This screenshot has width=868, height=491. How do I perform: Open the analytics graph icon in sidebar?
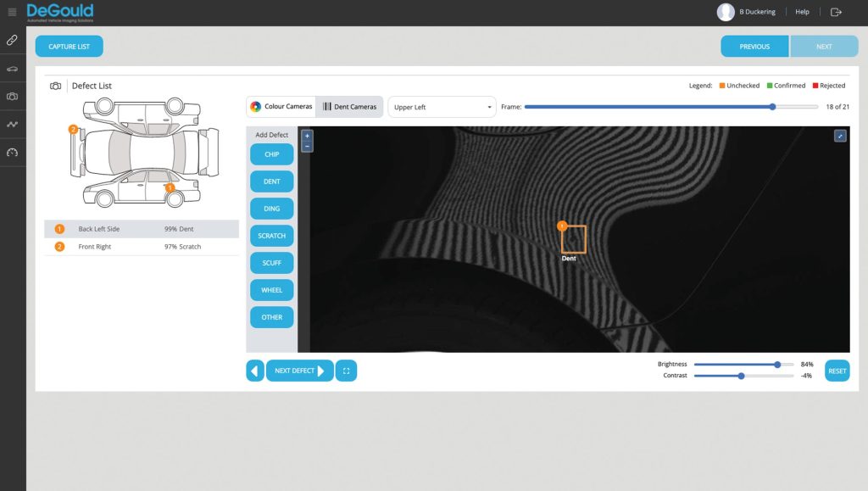point(12,124)
